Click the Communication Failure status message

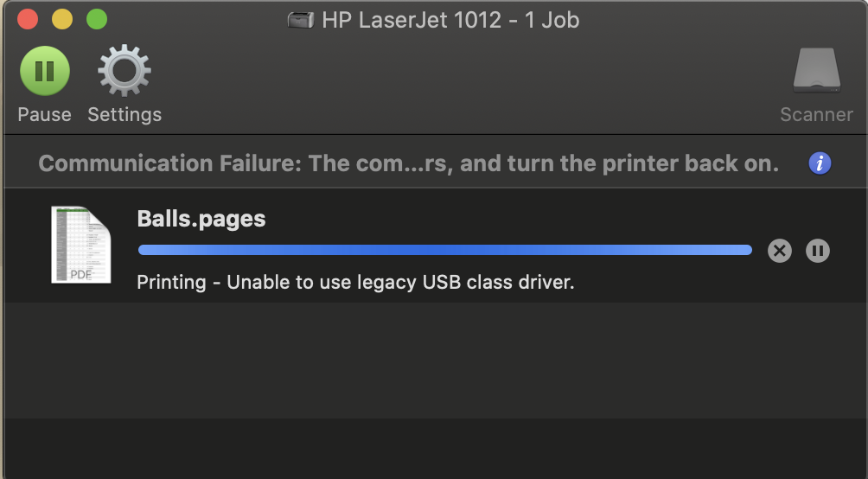click(409, 163)
